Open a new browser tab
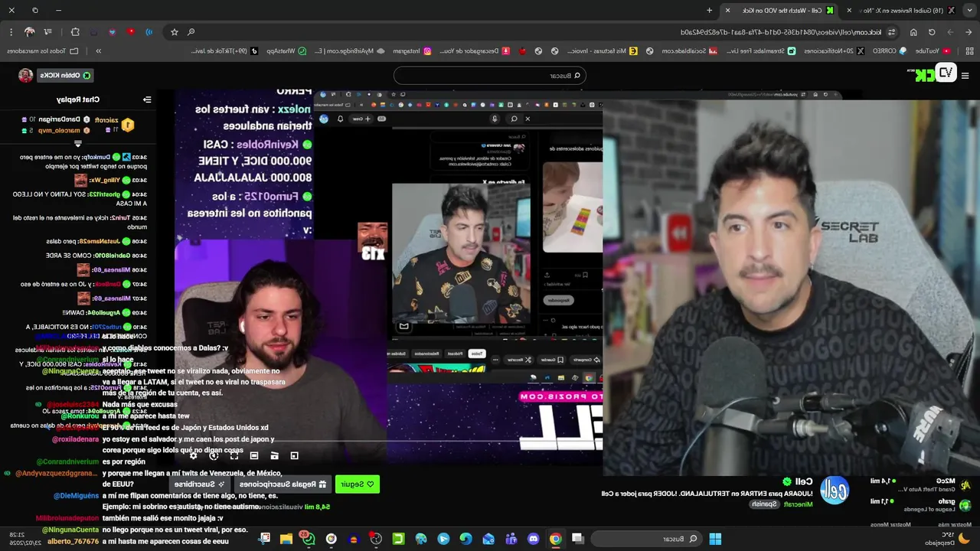This screenshot has width=980, height=551. pyautogui.click(x=710, y=10)
